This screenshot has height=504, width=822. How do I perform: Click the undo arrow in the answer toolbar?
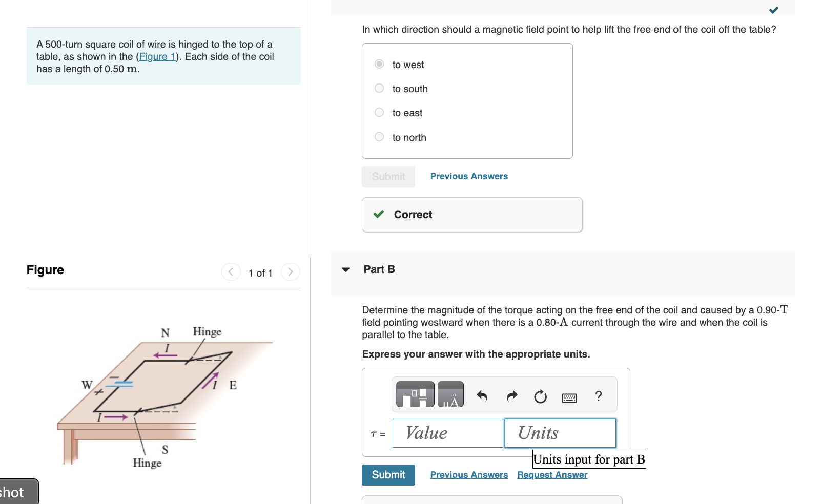coord(482,395)
